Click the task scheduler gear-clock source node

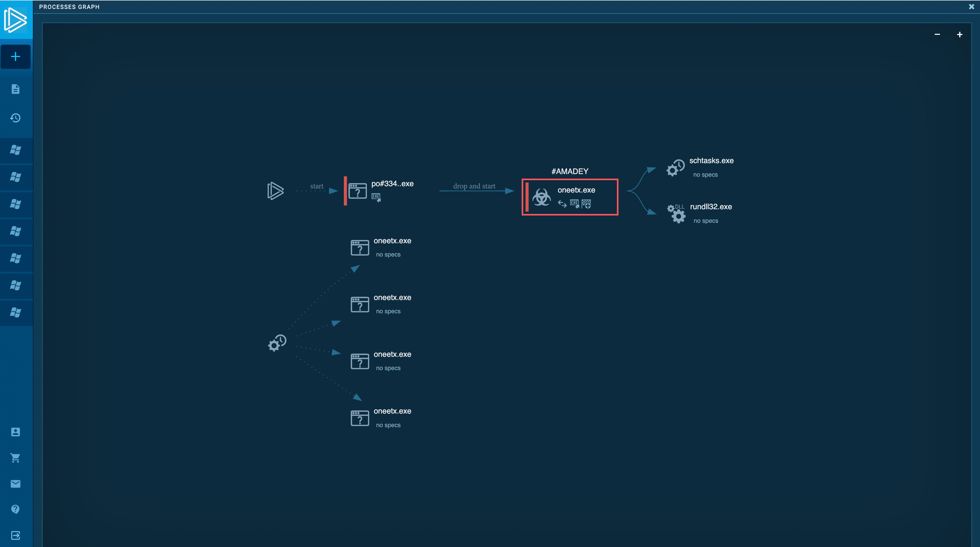[x=277, y=343]
